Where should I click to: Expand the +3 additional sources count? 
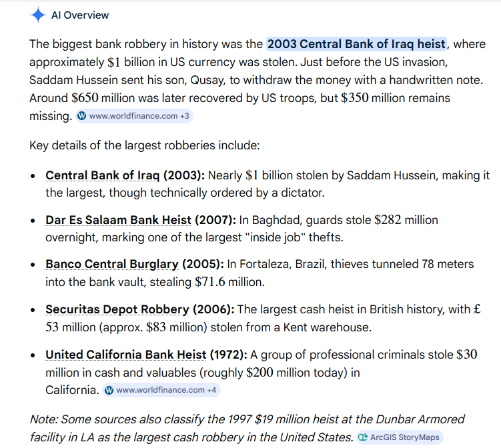click(185, 116)
